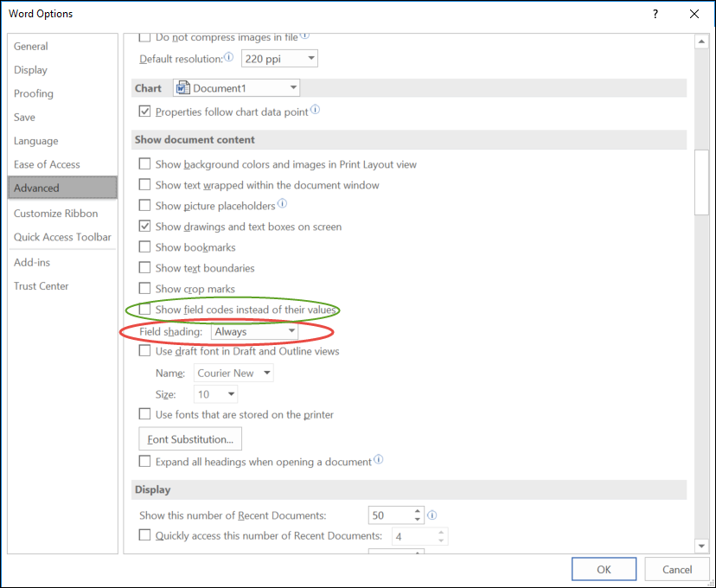The width and height of the screenshot is (716, 588).
Task: Open the Trust Center category
Action: 41,286
